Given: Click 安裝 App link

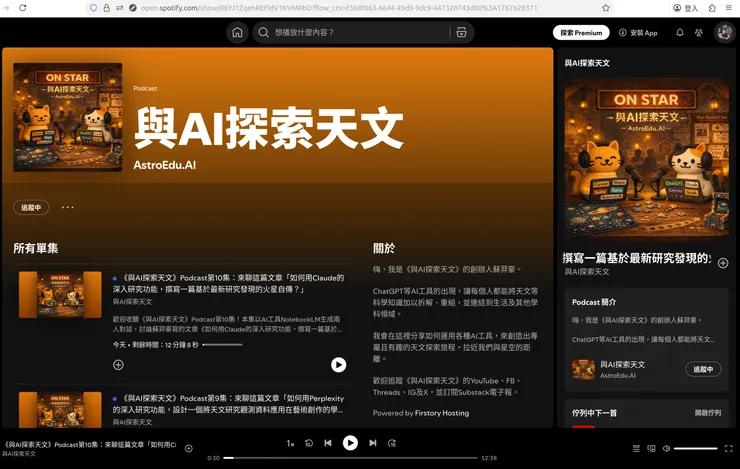Looking at the screenshot, I should [x=638, y=33].
